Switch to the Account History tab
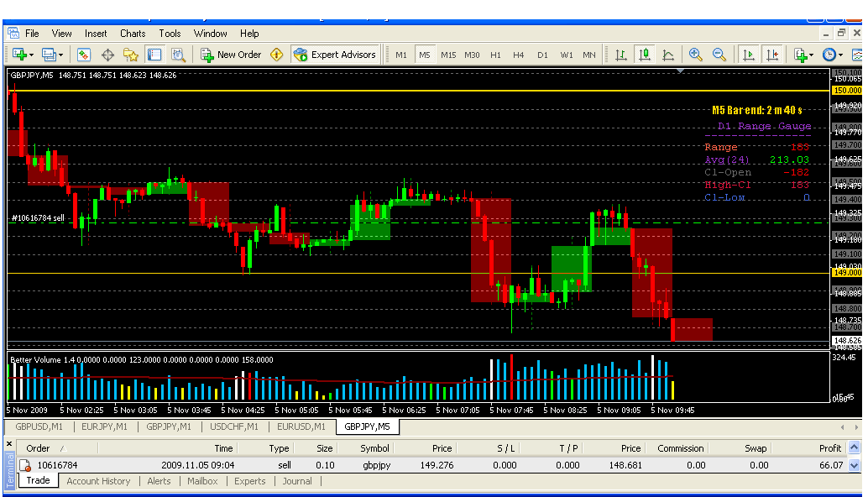The image size is (868, 497). point(98,481)
